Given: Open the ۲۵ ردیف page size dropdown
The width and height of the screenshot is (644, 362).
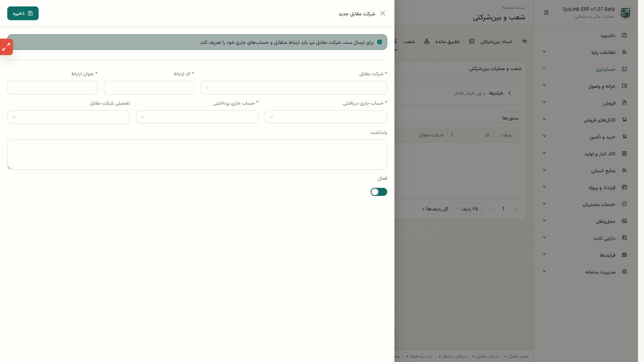Looking at the screenshot, I should (x=466, y=209).
